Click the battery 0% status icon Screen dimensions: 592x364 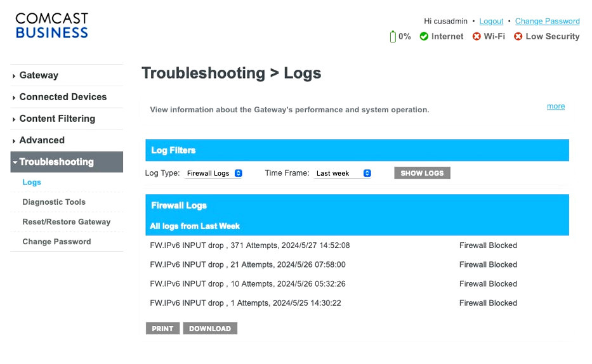pyautogui.click(x=393, y=37)
